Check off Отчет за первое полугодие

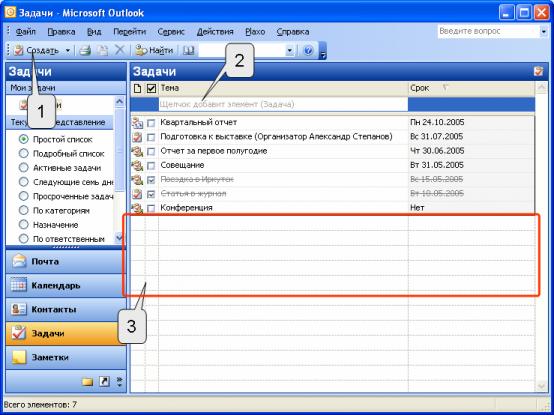151,152
